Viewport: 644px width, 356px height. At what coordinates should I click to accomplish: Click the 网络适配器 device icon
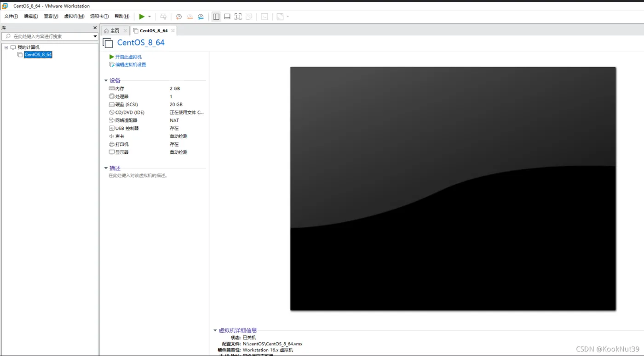point(112,120)
